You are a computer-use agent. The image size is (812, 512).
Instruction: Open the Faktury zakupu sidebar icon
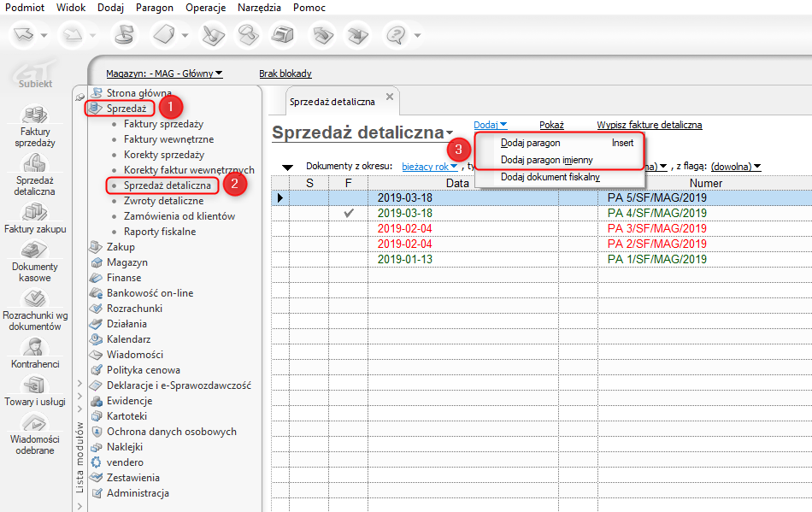(x=35, y=212)
